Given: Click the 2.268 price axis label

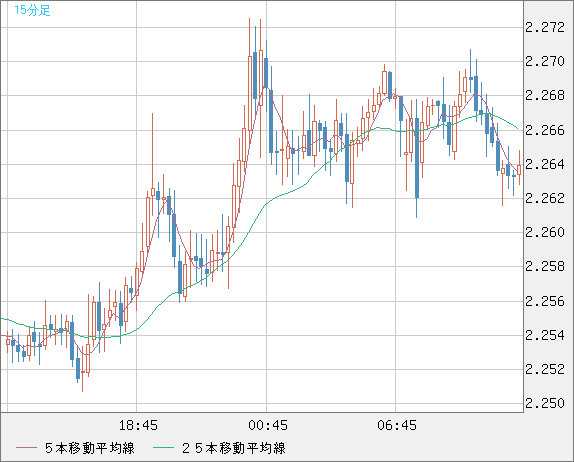Looking at the screenshot, I should pos(545,96).
